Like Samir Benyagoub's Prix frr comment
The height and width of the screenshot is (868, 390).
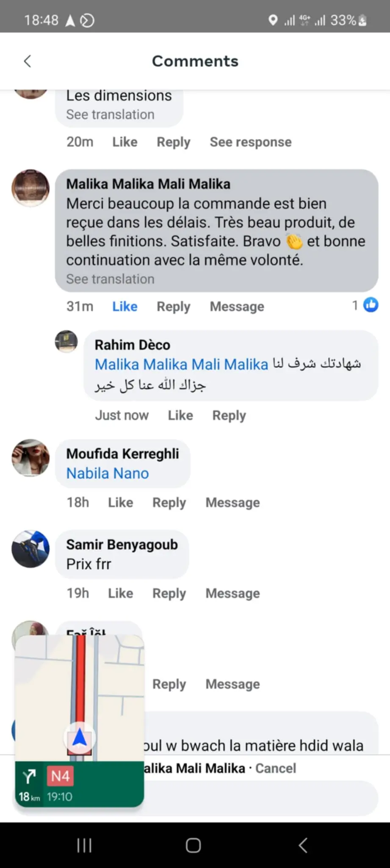point(120,593)
